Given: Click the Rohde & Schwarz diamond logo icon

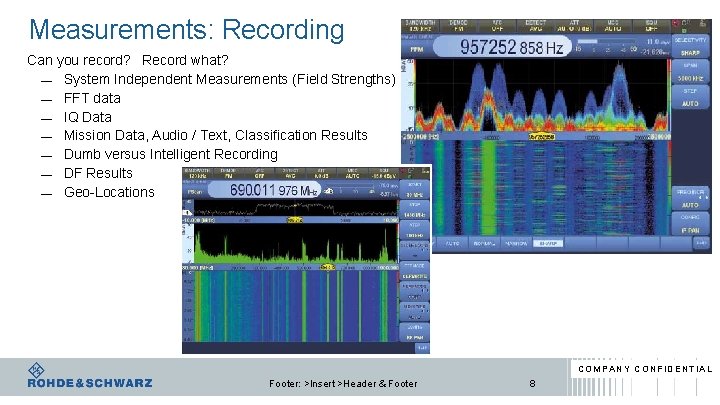Looking at the screenshot, I should [36, 370].
